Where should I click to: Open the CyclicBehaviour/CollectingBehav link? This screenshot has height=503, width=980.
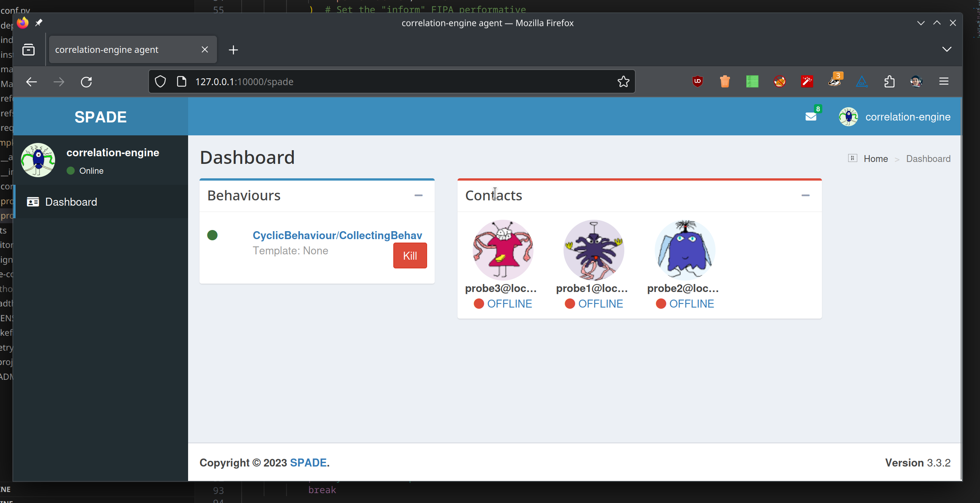point(337,235)
